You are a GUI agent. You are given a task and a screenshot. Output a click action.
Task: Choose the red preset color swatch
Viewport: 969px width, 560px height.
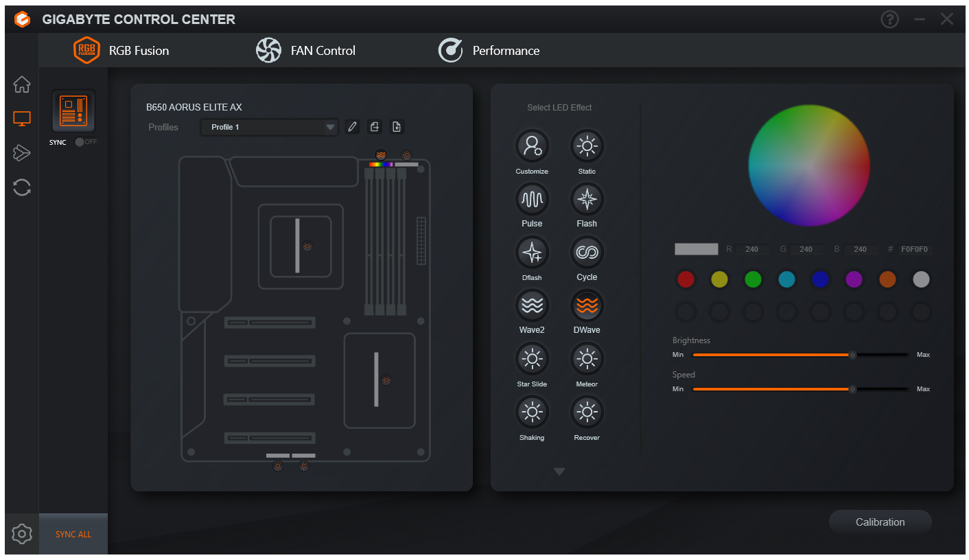686,279
